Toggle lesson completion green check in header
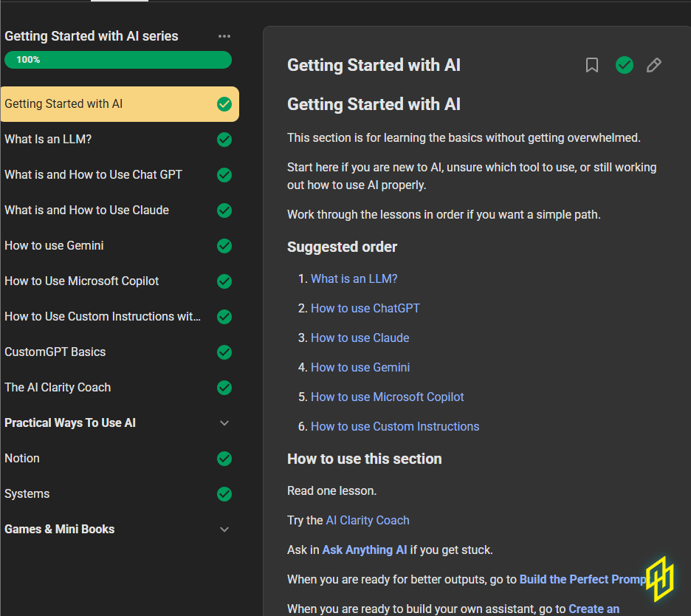The image size is (691, 616). (x=624, y=65)
